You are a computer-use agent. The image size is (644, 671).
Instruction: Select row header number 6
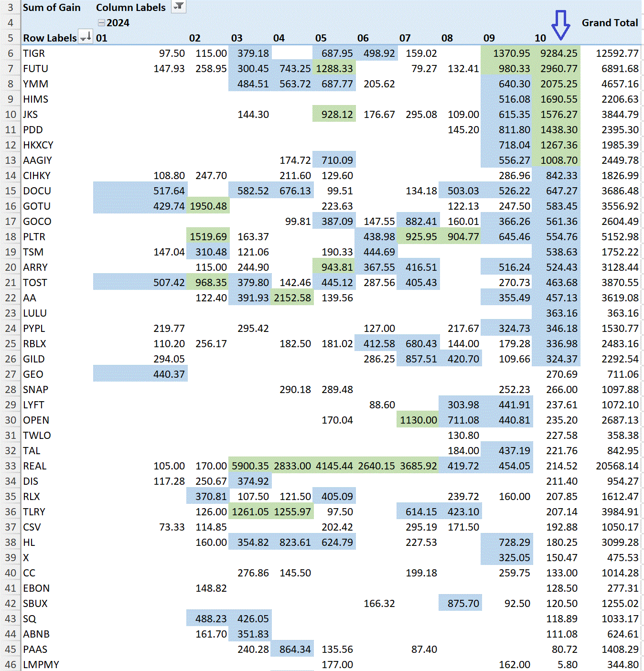[x=11, y=53]
